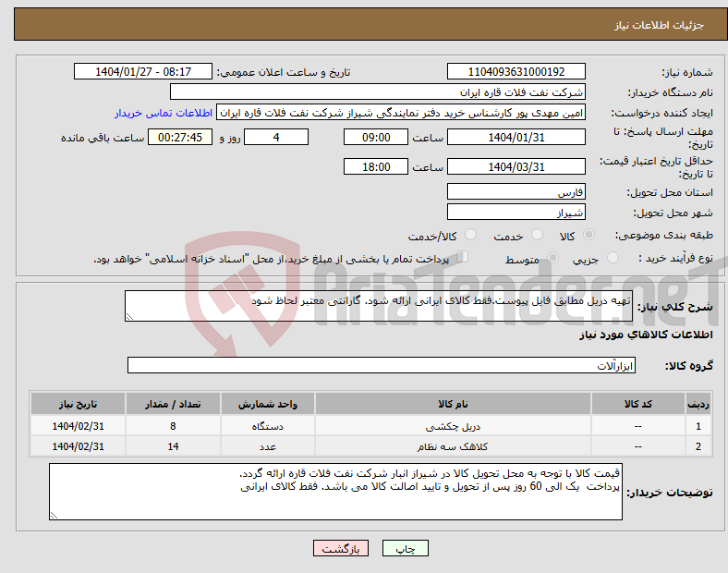
Task: Click the quantity cell showing 14
Action: pyautogui.click(x=173, y=446)
